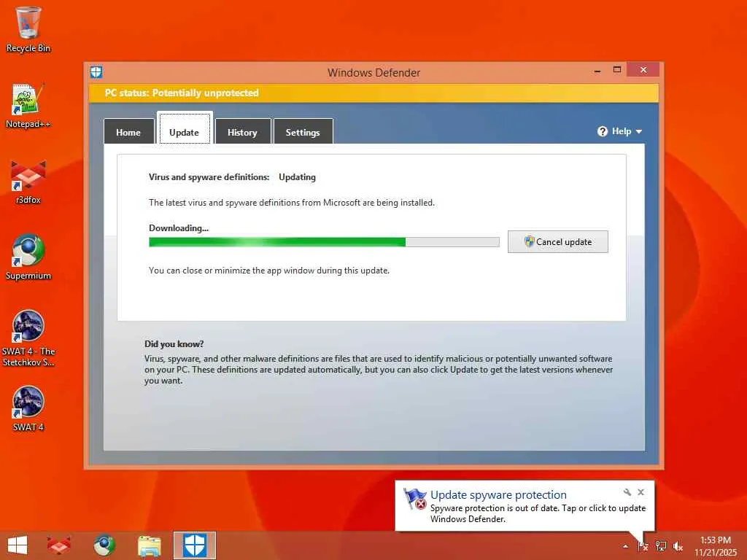Select the SWAT 4 desktop shortcut

pyautogui.click(x=28, y=408)
